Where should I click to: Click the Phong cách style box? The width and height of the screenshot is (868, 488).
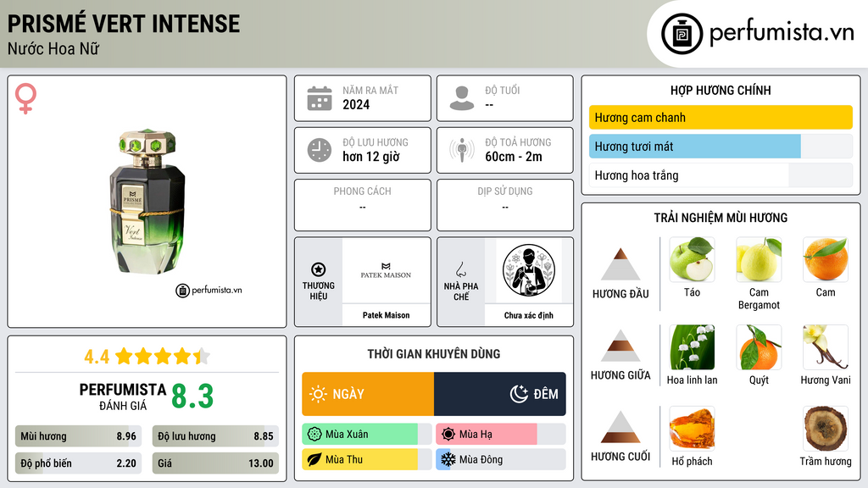point(363,205)
